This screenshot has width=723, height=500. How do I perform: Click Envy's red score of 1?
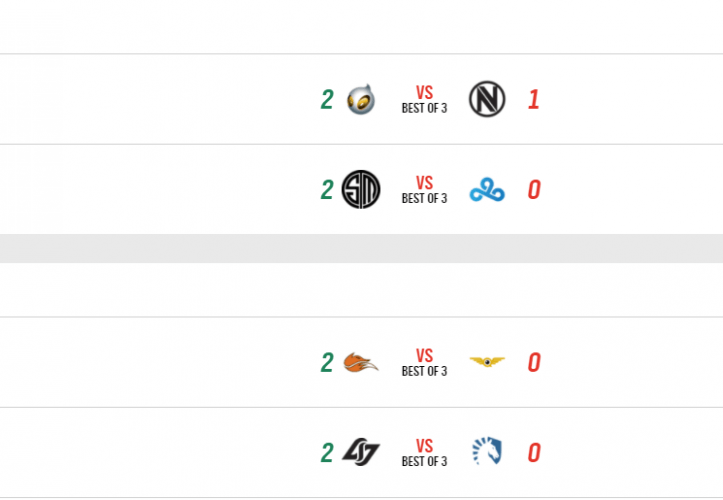533,99
